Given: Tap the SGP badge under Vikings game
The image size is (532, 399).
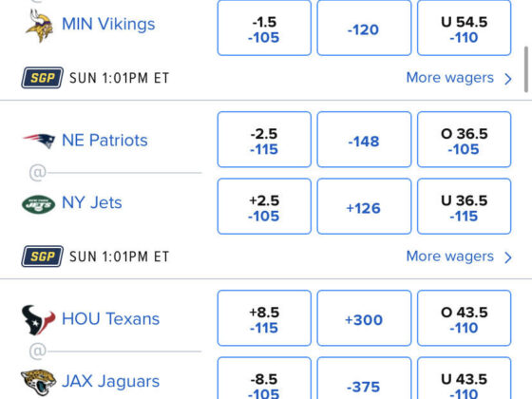Looking at the screenshot, I should coord(43,78).
